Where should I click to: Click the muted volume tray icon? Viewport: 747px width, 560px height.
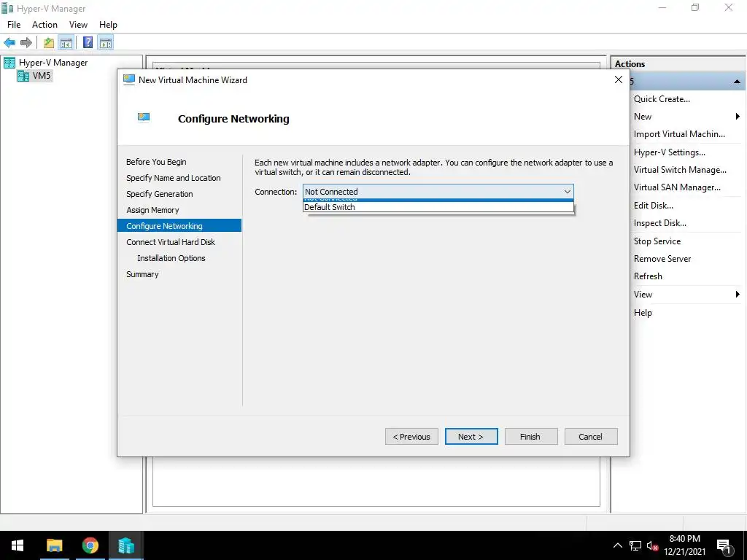coord(652,545)
